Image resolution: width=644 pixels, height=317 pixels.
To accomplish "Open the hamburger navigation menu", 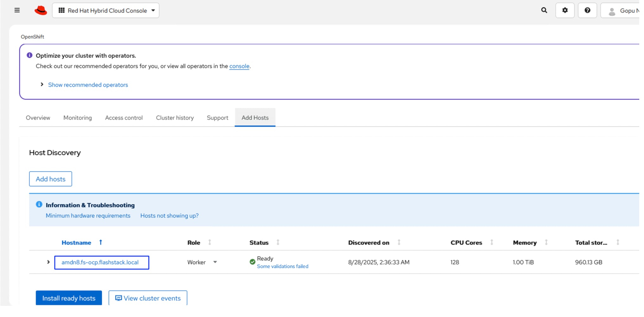I will click(x=17, y=10).
